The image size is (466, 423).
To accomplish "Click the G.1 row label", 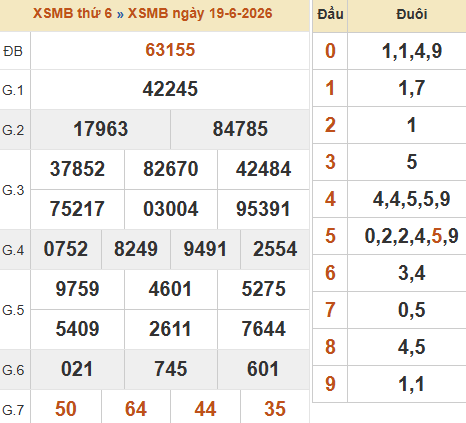I will click(x=13, y=90).
